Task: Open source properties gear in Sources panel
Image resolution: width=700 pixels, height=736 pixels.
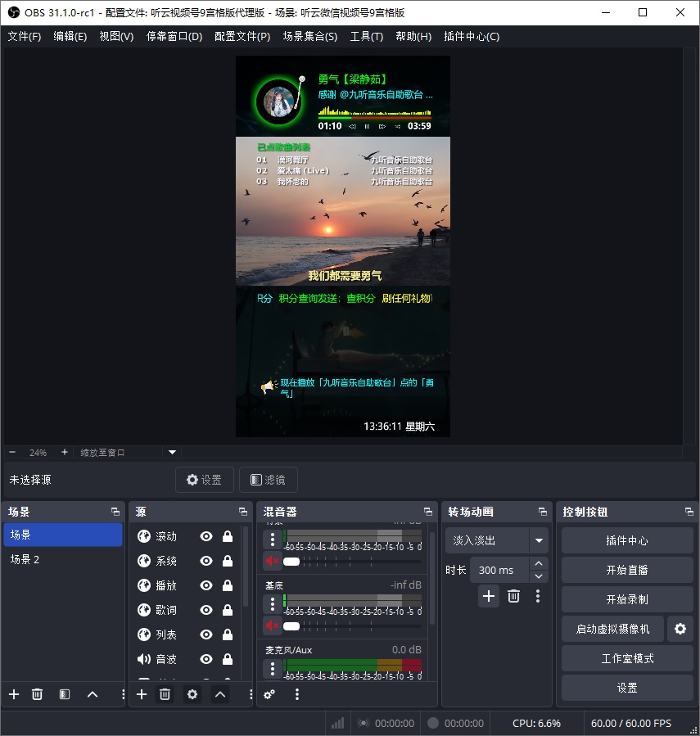Action: [192, 694]
